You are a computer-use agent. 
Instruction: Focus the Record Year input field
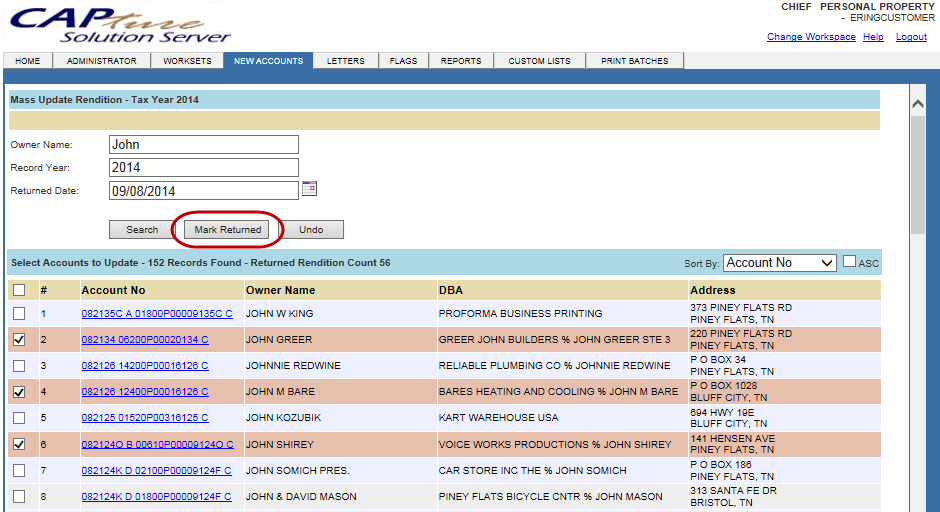[x=203, y=168]
